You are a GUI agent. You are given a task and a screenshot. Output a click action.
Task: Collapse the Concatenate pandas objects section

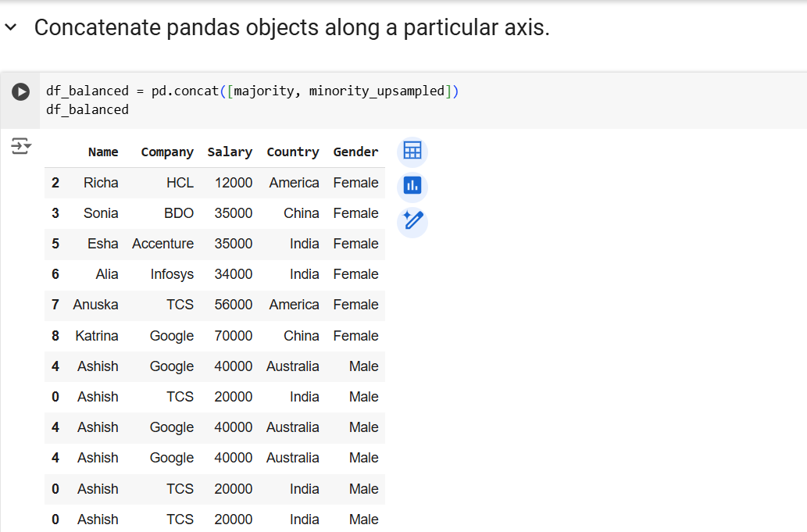(x=11, y=28)
